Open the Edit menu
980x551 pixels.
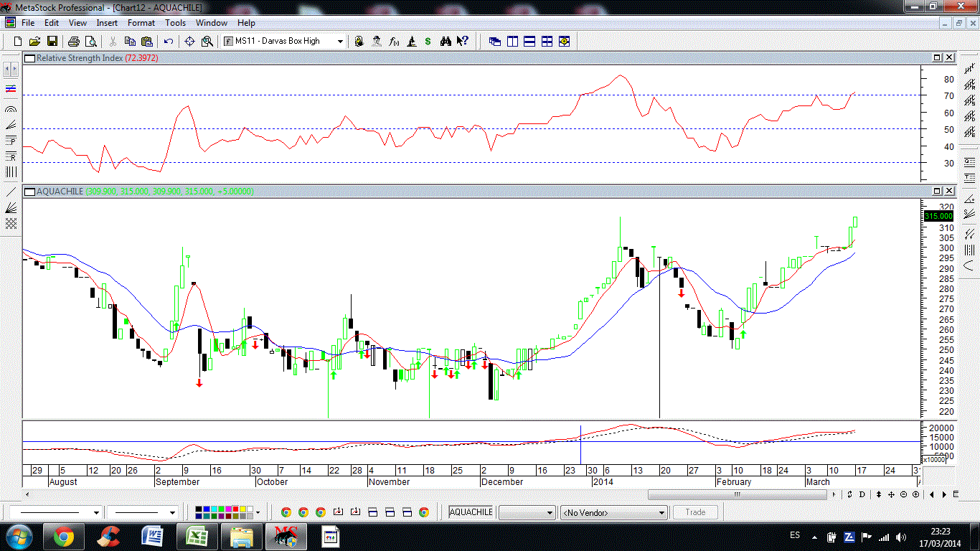pos(52,23)
